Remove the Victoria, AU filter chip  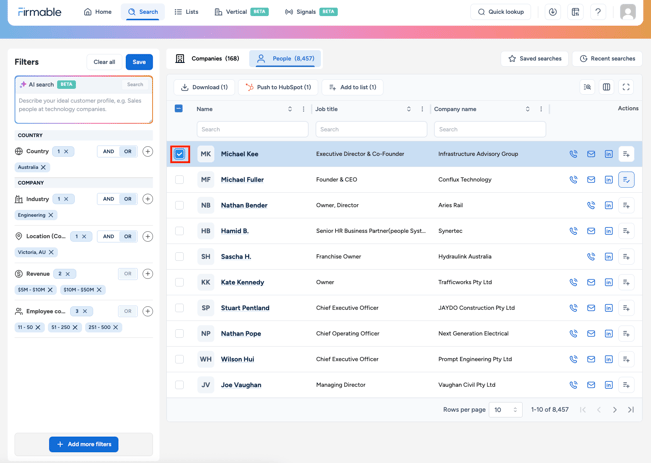click(x=51, y=252)
